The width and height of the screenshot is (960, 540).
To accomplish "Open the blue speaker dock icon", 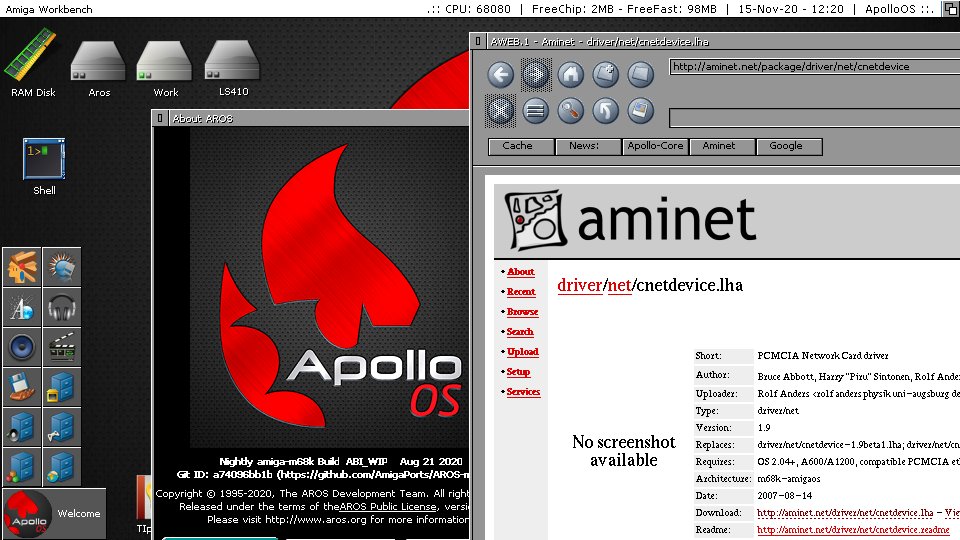I will (22, 347).
